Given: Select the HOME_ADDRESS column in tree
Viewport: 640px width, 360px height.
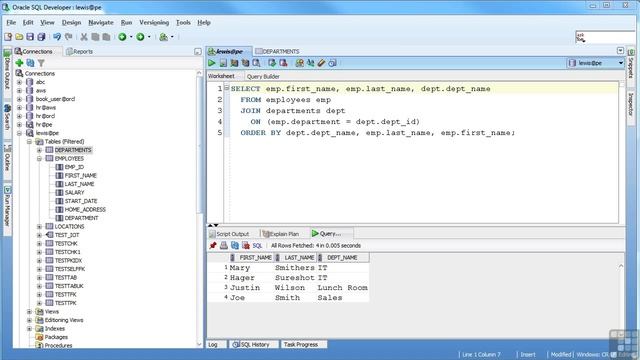Looking at the screenshot, I should coord(85,209).
